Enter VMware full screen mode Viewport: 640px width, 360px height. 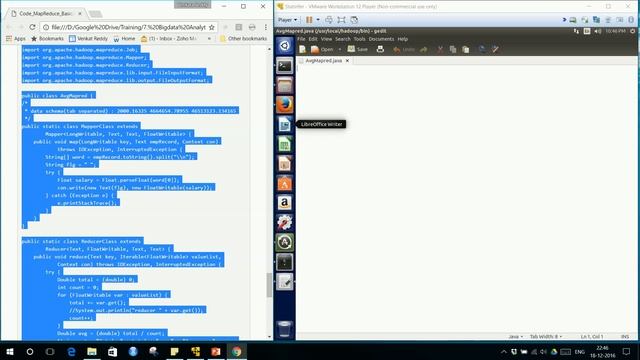[341, 20]
